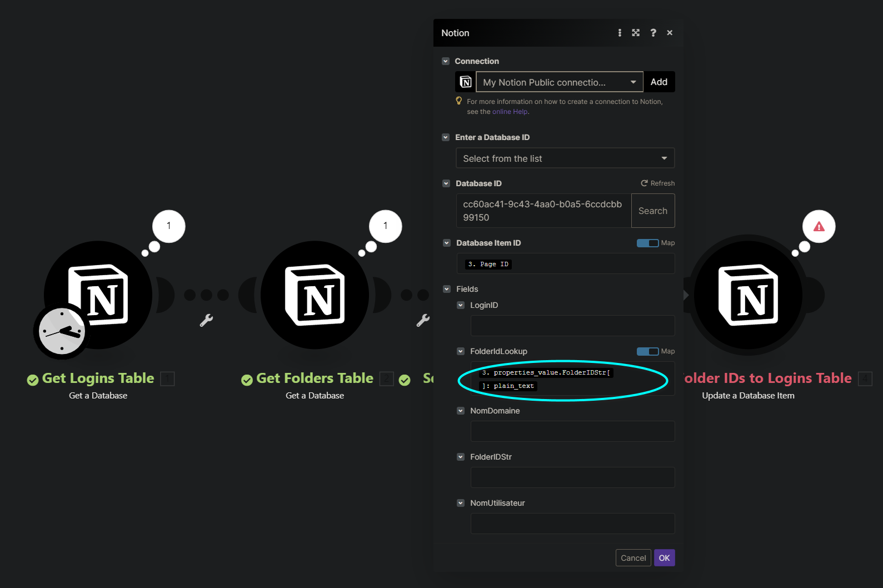Click the Search button for Database ID
This screenshot has width=883, height=588.
tap(653, 211)
